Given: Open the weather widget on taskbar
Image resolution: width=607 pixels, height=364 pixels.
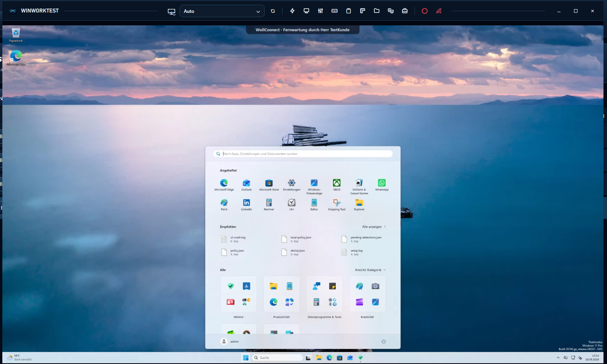Looking at the screenshot, I should [19, 358].
